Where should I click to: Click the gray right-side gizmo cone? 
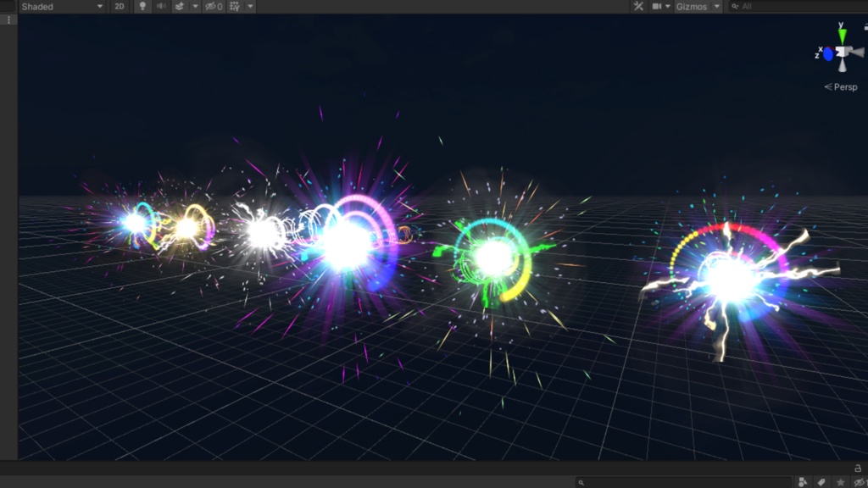pyautogui.click(x=856, y=53)
